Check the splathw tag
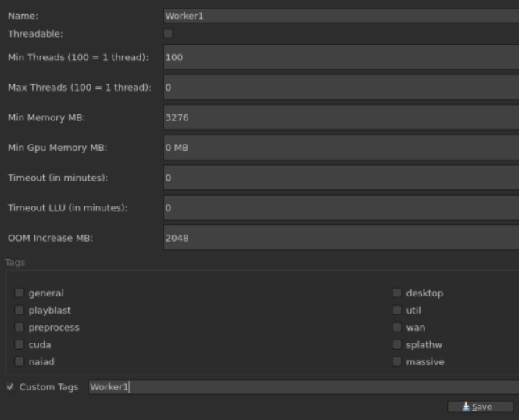 [397, 345]
